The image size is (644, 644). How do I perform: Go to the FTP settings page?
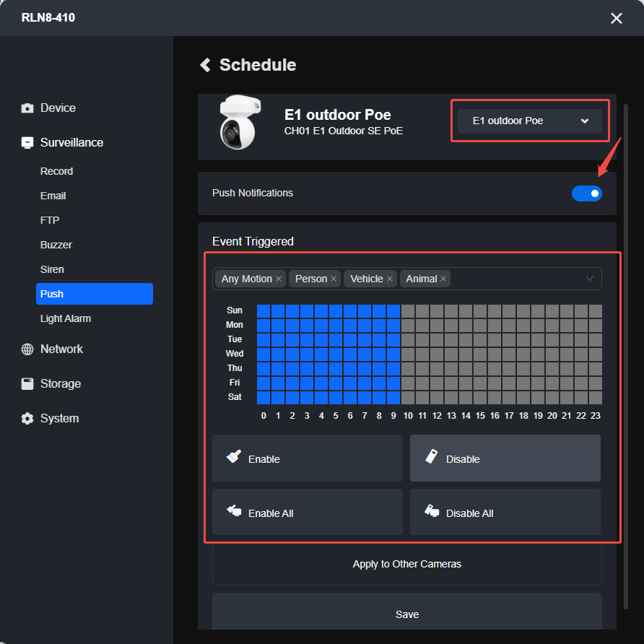pyautogui.click(x=50, y=220)
